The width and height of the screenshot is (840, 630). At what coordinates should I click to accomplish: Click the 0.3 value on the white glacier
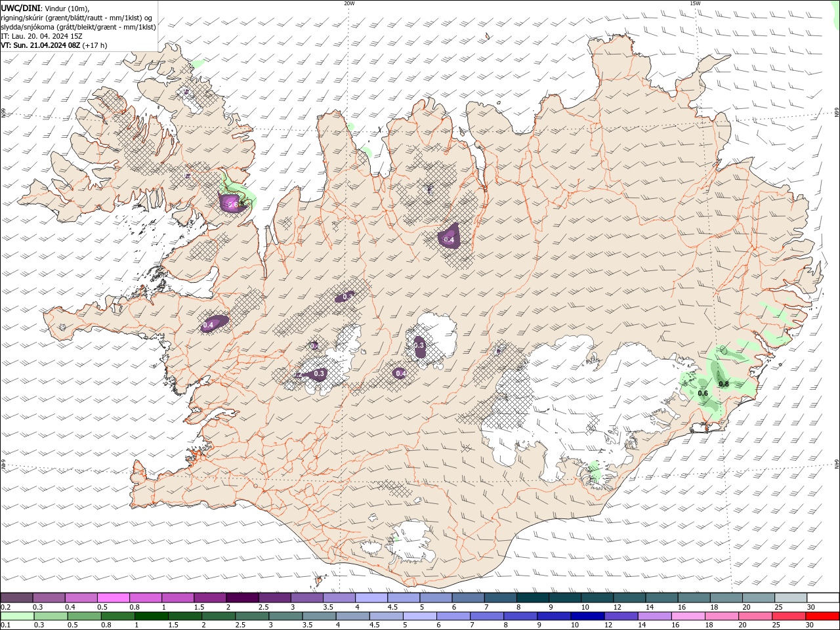pos(419,345)
